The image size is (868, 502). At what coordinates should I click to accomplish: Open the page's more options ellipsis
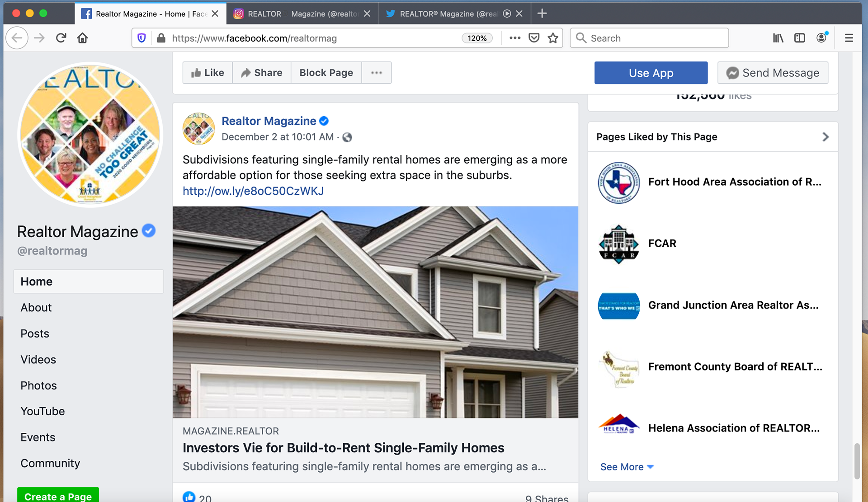coord(377,73)
